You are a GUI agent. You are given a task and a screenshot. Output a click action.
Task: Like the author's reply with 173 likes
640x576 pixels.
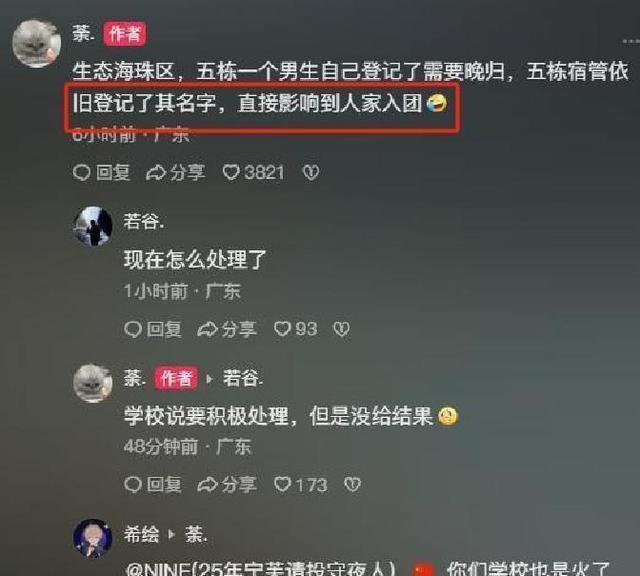[x=301, y=485]
